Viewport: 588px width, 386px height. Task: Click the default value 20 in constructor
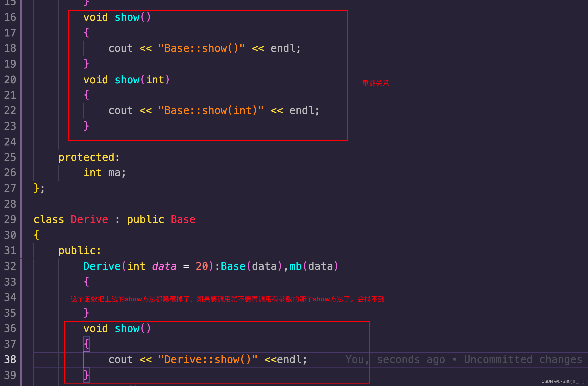[x=202, y=266]
